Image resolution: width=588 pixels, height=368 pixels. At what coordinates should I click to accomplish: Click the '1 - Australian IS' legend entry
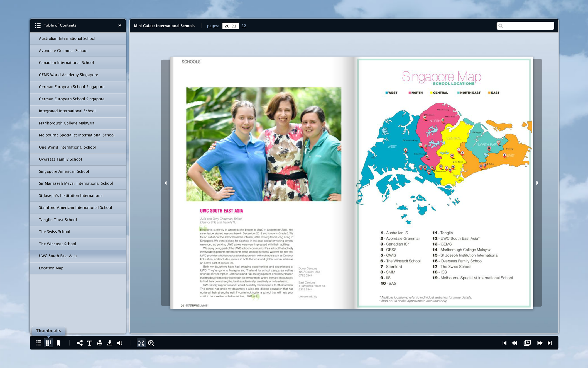click(394, 233)
